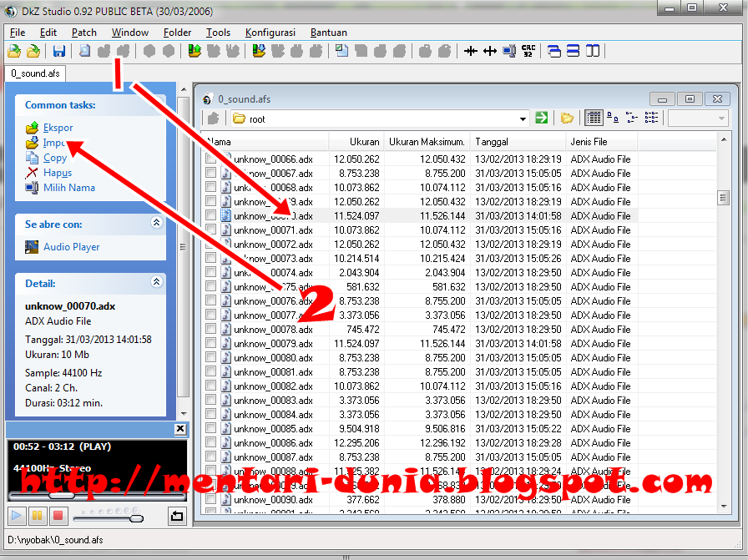
Task: Click the greyed up-folder icon left of root
Action: tap(213, 118)
